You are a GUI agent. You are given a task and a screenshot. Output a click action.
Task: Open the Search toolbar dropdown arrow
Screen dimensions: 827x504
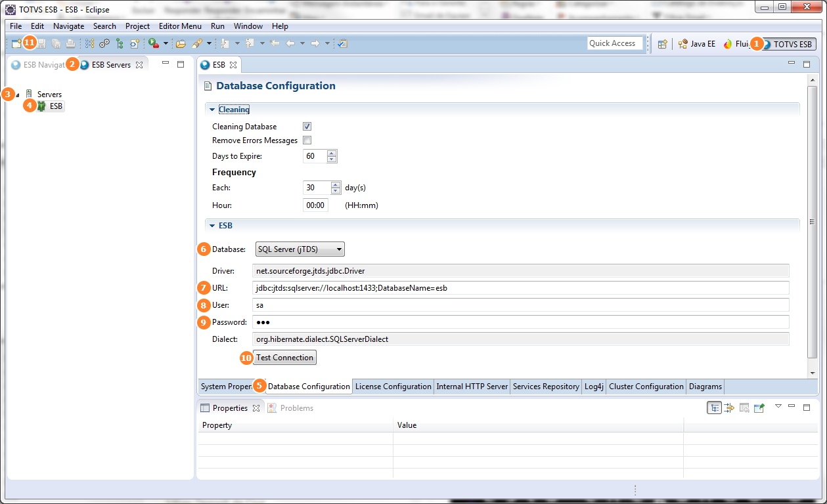pos(209,44)
